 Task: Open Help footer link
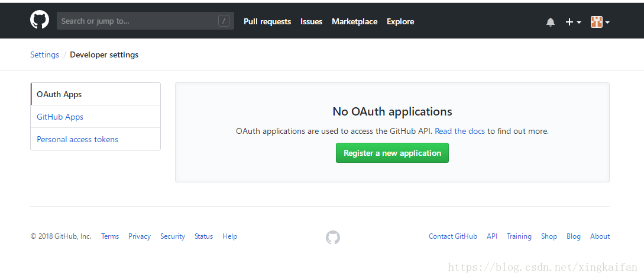(x=229, y=236)
